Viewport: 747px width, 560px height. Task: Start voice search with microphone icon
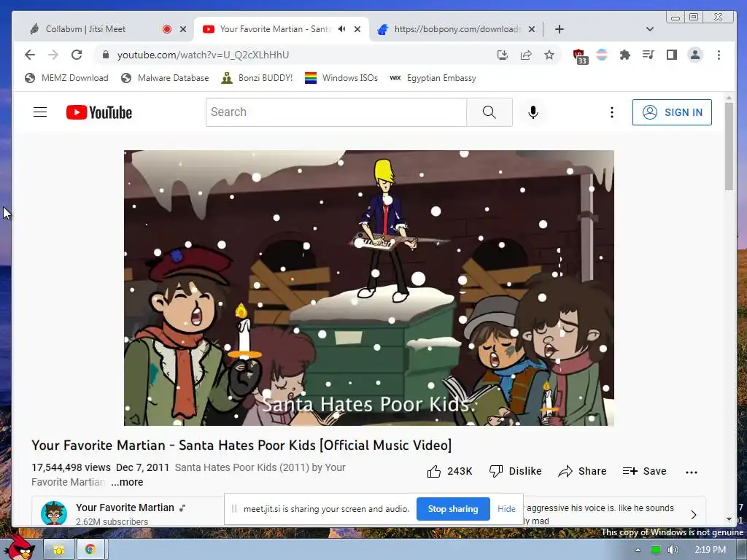click(x=533, y=112)
